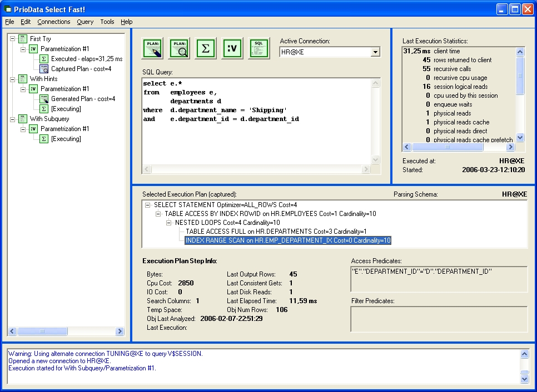Screen dimensions: 537x392
Task: Open the File menu
Action: tap(9, 22)
